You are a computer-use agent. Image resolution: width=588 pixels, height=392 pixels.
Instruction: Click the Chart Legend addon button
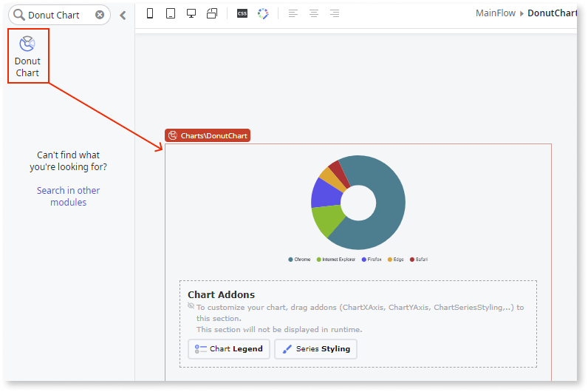229,349
